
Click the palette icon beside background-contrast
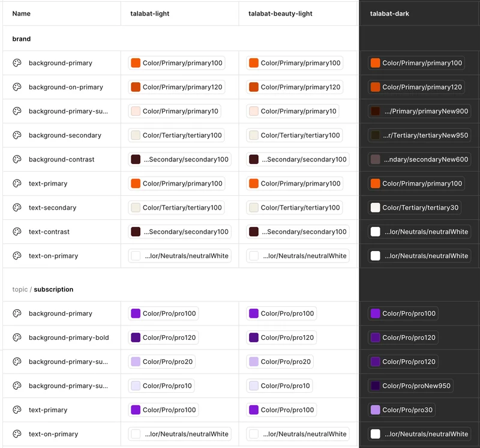click(x=17, y=159)
